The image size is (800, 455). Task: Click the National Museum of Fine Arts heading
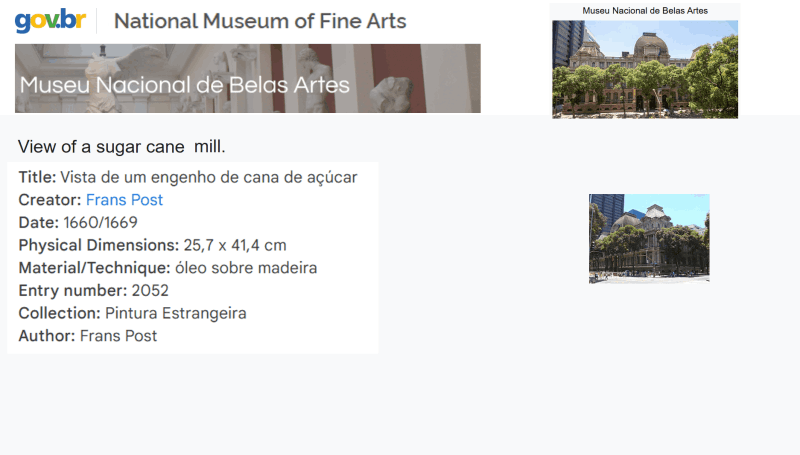click(x=260, y=20)
